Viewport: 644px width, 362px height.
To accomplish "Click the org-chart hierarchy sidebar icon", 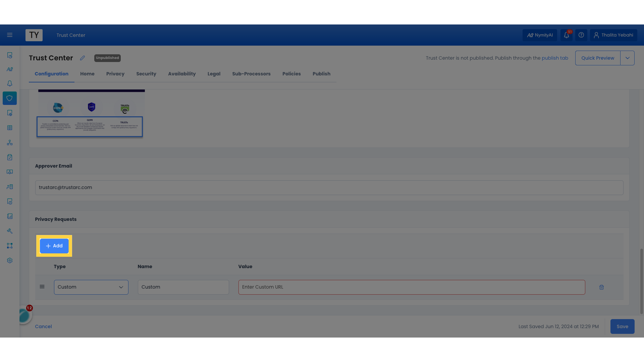I will [x=10, y=142].
